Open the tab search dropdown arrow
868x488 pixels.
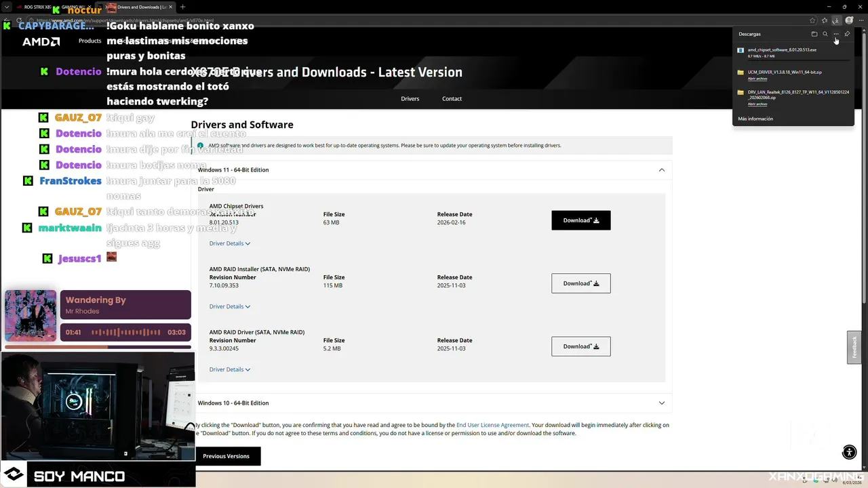click(6, 7)
